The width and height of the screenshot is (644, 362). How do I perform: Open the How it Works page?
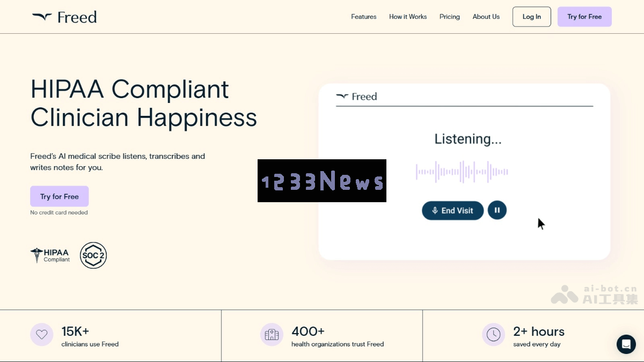[408, 17]
